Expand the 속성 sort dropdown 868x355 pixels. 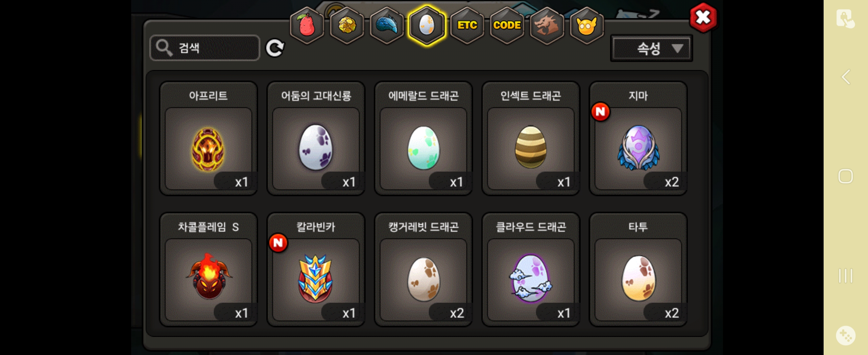tap(651, 49)
